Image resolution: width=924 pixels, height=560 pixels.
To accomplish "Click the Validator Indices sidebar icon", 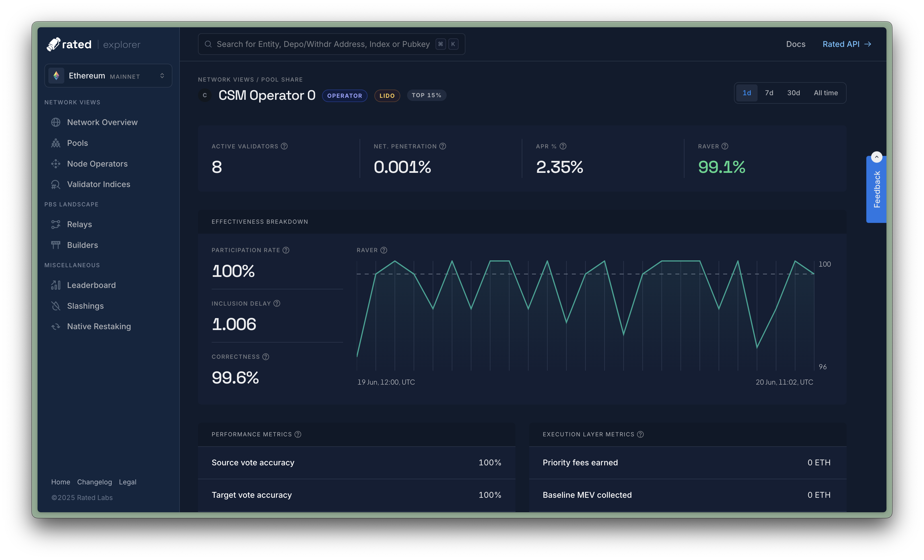I will 55,184.
